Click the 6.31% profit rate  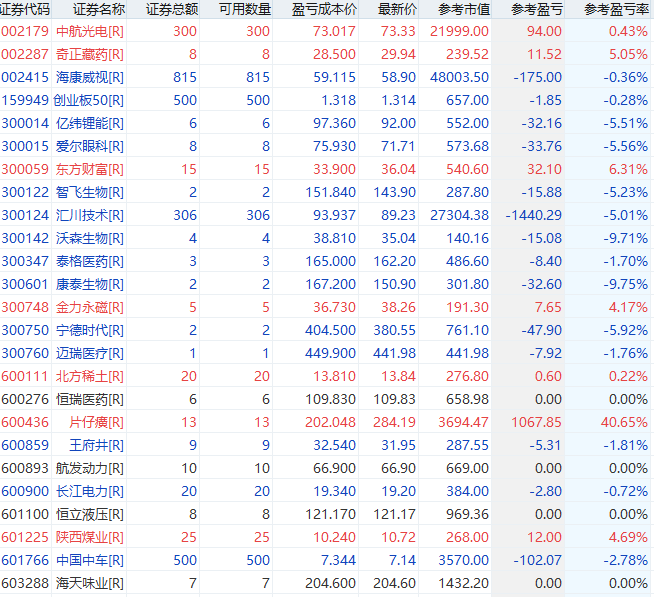click(628, 169)
